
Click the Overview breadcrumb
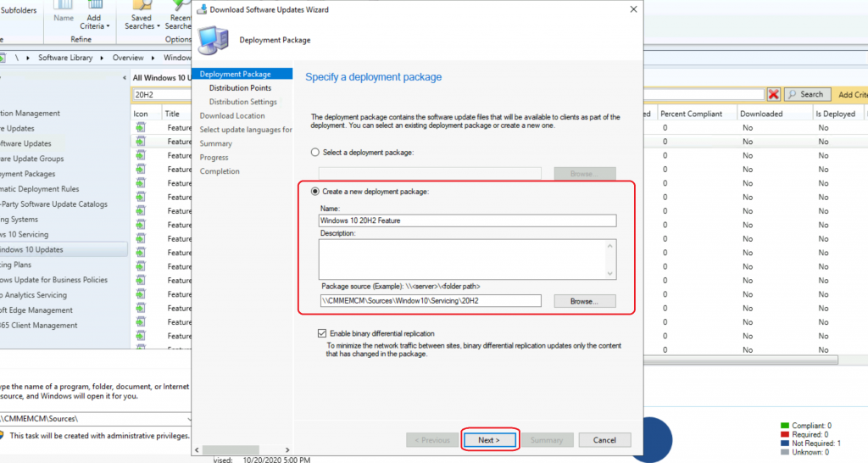[128, 58]
